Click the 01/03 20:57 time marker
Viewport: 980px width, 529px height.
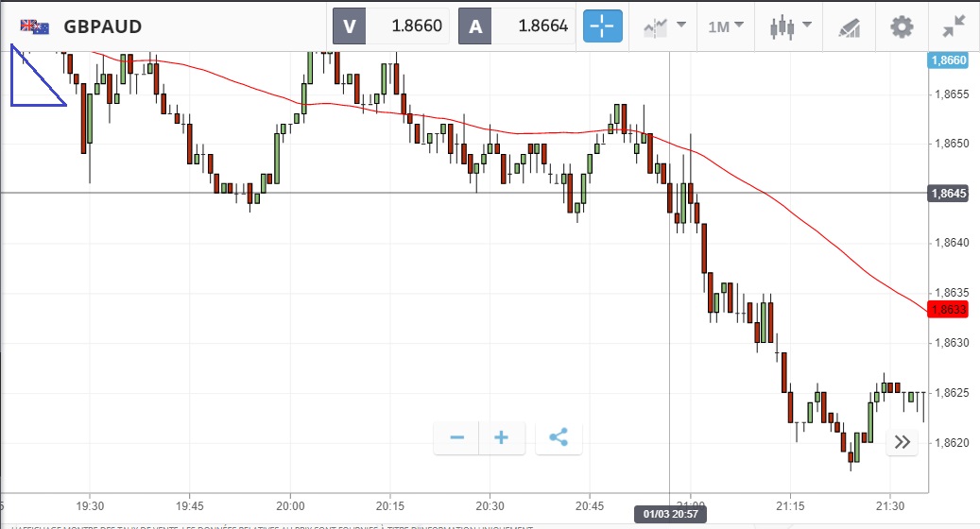pyautogui.click(x=670, y=514)
